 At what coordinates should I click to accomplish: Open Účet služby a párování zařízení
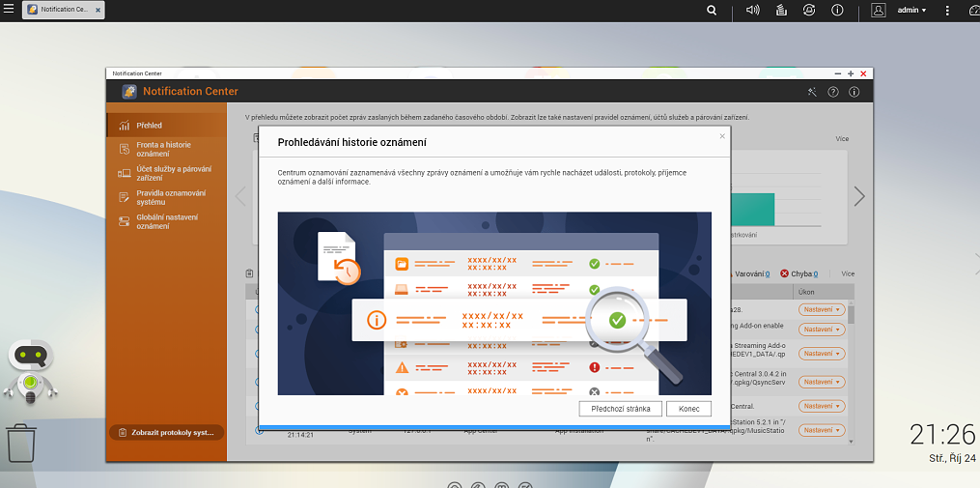coord(166,173)
